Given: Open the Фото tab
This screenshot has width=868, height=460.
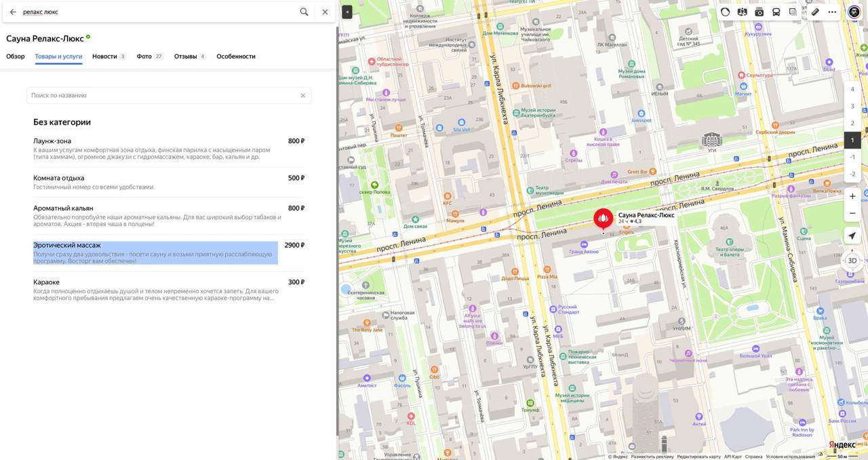Looking at the screenshot, I should click(150, 56).
